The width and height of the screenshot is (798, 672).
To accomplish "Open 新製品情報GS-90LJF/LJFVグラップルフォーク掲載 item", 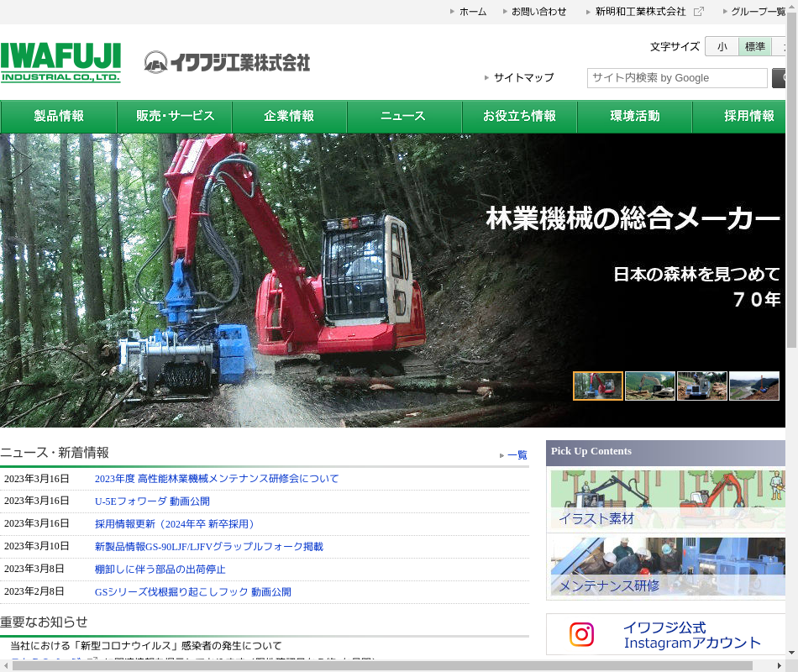I will click(x=209, y=546).
